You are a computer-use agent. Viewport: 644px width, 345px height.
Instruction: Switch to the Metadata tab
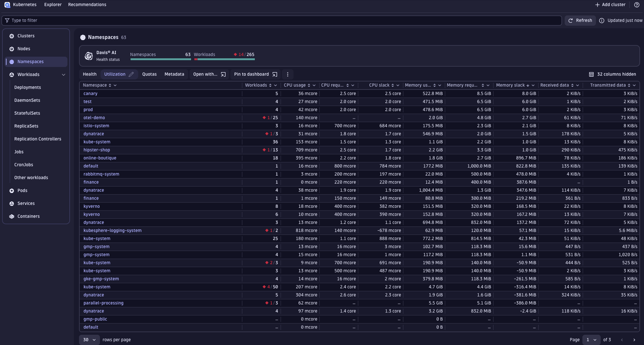(174, 74)
